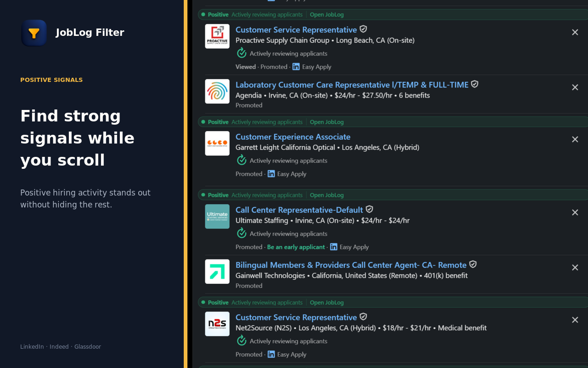
Task: Click the actively reviewing check icon under Net2Source
Action: click(242, 340)
